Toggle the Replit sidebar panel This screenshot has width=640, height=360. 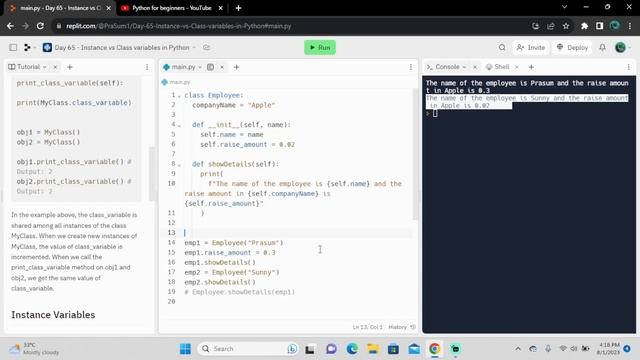pos(13,47)
